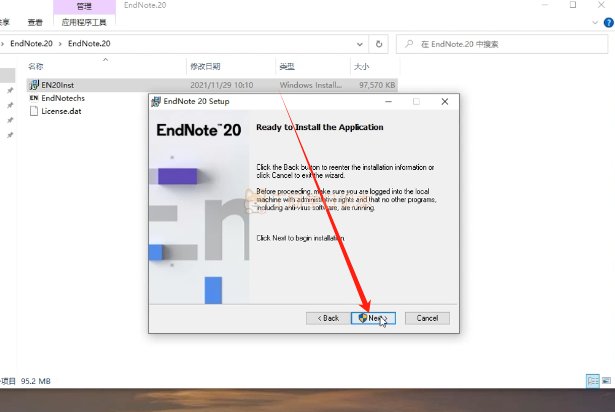Select the EndNotechs file
Image resolution: width=615 pixels, height=412 pixels.
point(63,98)
